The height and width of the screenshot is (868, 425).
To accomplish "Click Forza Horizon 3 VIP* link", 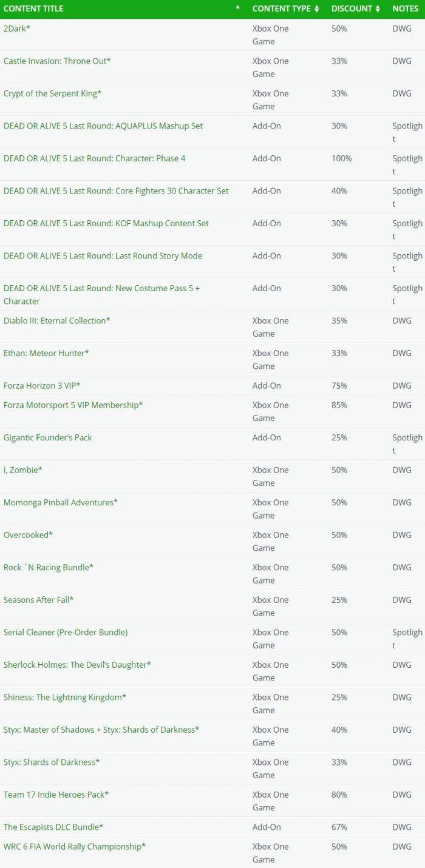I will pos(42,386).
